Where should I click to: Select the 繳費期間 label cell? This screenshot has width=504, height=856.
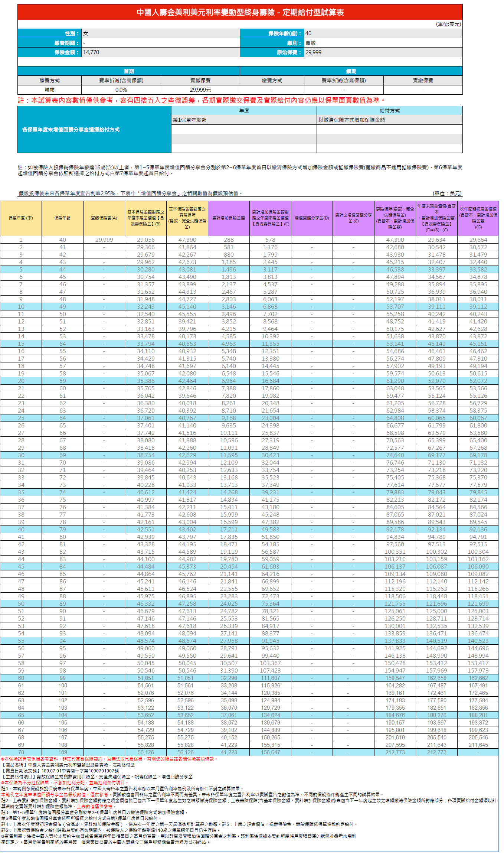click(49, 43)
